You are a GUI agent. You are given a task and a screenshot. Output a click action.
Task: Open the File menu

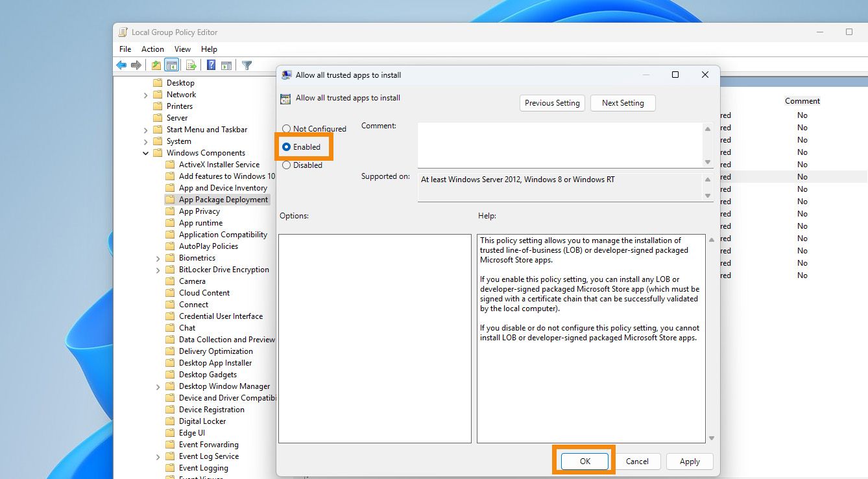[125, 49]
